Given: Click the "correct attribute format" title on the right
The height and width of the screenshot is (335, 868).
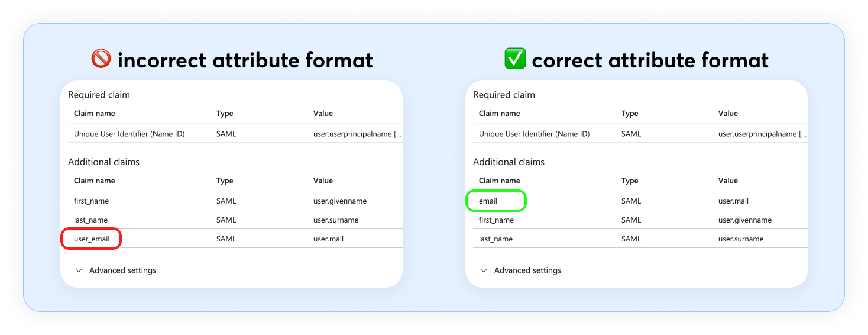Looking at the screenshot, I should [x=650, y=60].
